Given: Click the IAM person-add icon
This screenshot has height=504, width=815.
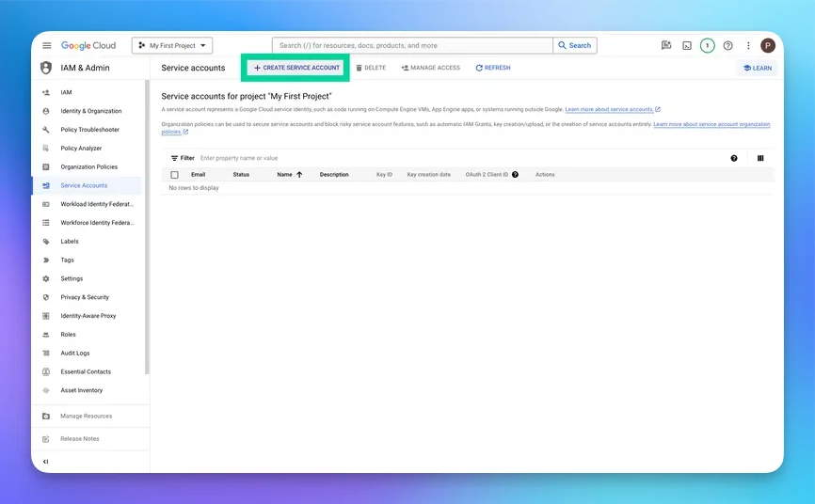Looking at the screenshot, I should tap(46, 92).
